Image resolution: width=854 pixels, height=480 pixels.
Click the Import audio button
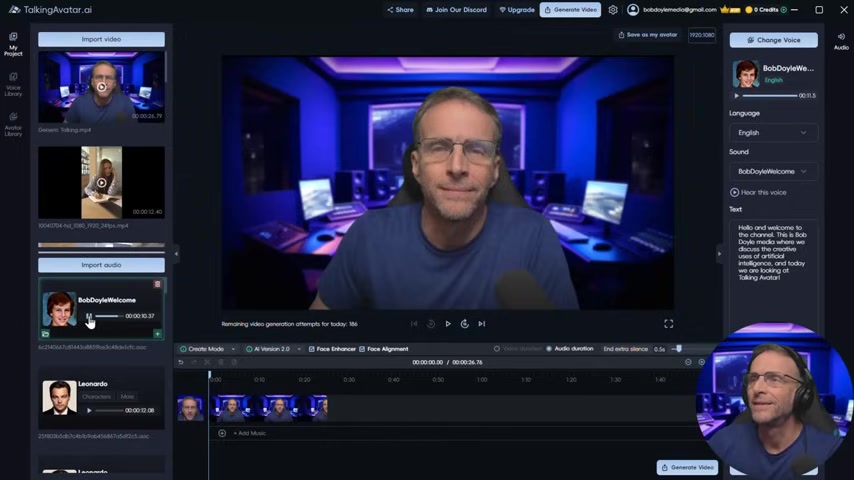pyautogui.click(x=101, y=265)
